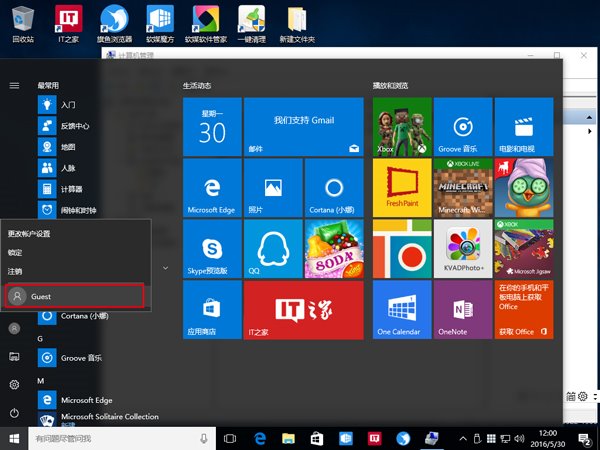Choose 注销 to sign out
The image size is (600, 450).
[15, 271]
